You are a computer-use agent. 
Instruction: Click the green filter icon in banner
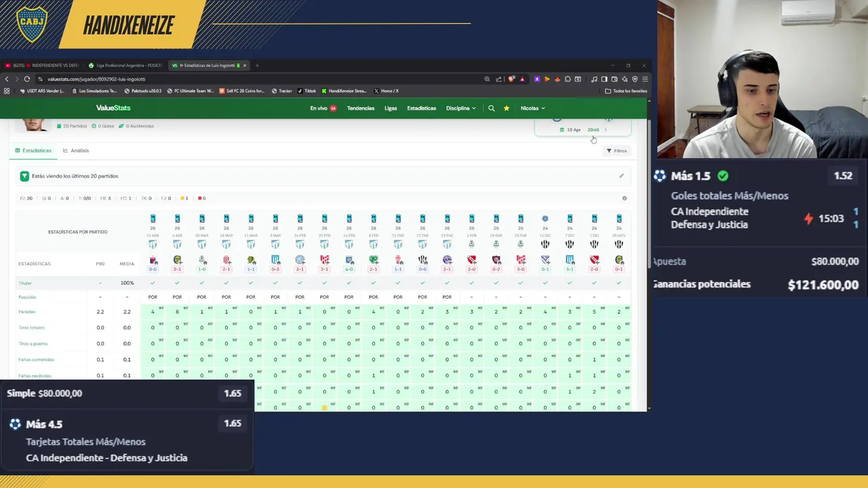24,176
